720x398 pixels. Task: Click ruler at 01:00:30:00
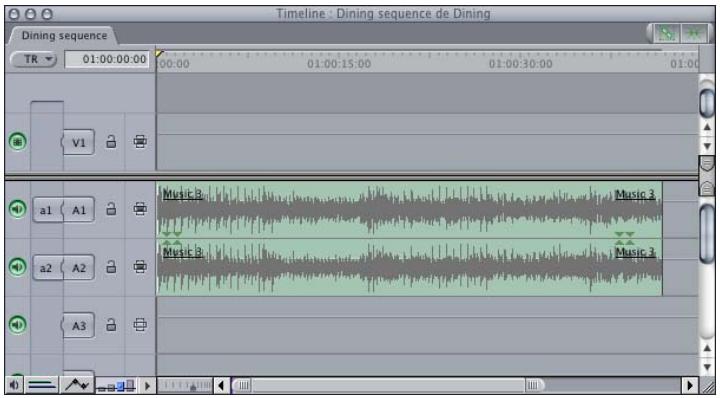pyautogui.click(x=520, y=64)
